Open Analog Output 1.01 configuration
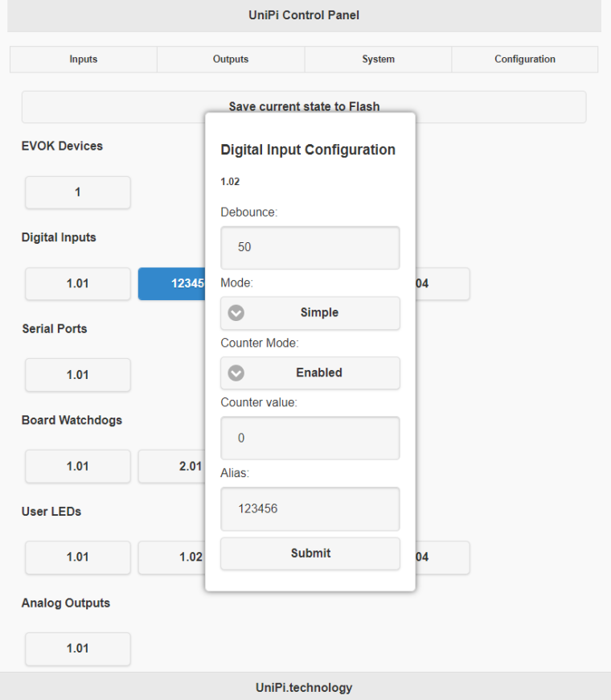The image size is (611, 700). pos(78,649)
